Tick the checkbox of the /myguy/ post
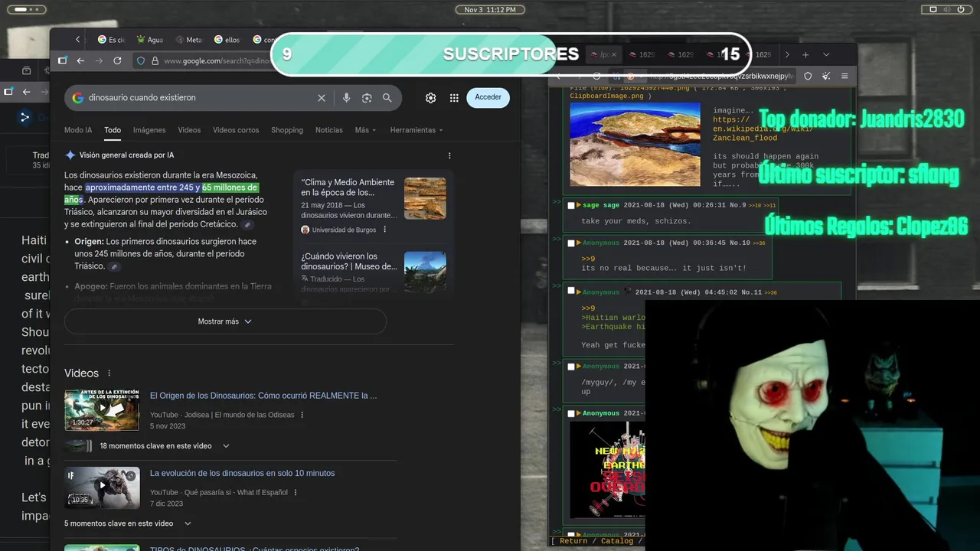Viewport: 980px width, 551px height. [571, 367]
